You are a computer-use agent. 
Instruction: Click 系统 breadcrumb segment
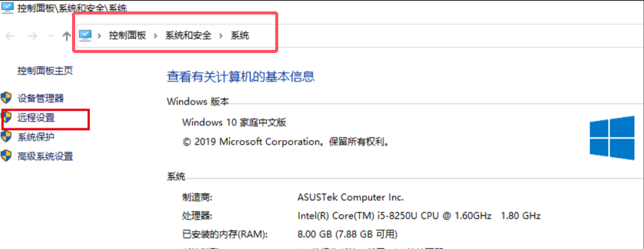(x=240, y=36)
